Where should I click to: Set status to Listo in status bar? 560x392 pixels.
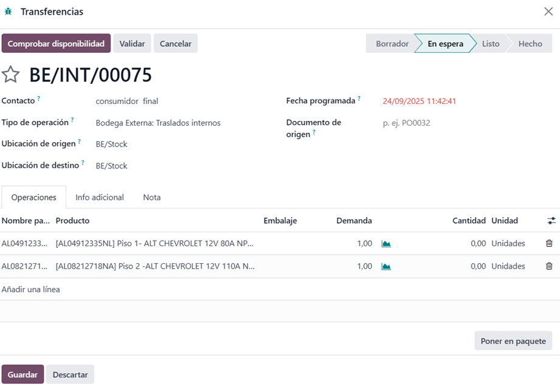click(491, 44)
